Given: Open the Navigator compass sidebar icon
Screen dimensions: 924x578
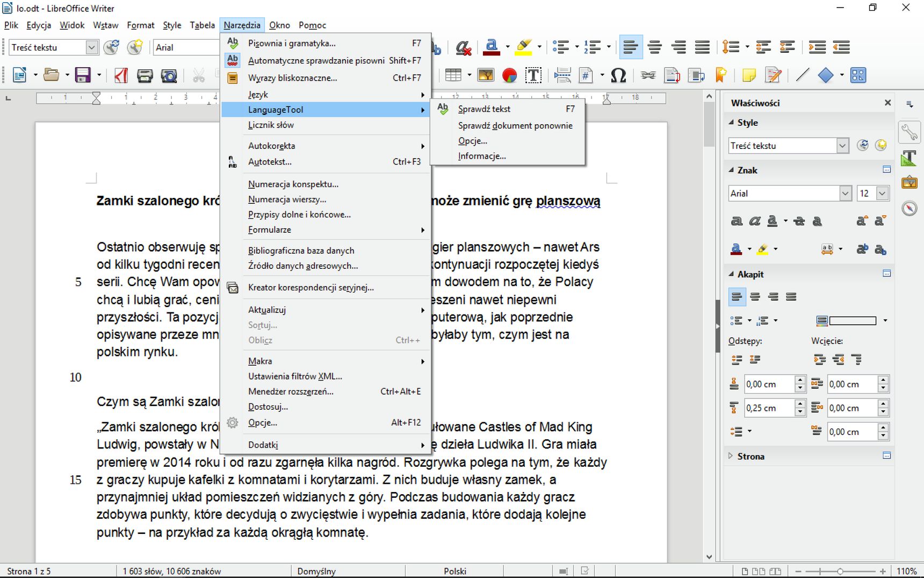Looking at the screenshot, I should [909, 208].
